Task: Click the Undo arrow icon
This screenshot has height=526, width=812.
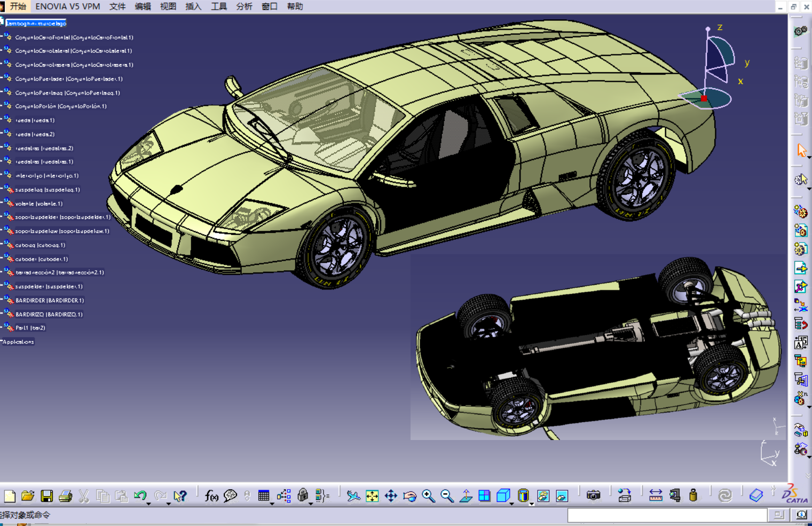Action: [x=140, y=496]
